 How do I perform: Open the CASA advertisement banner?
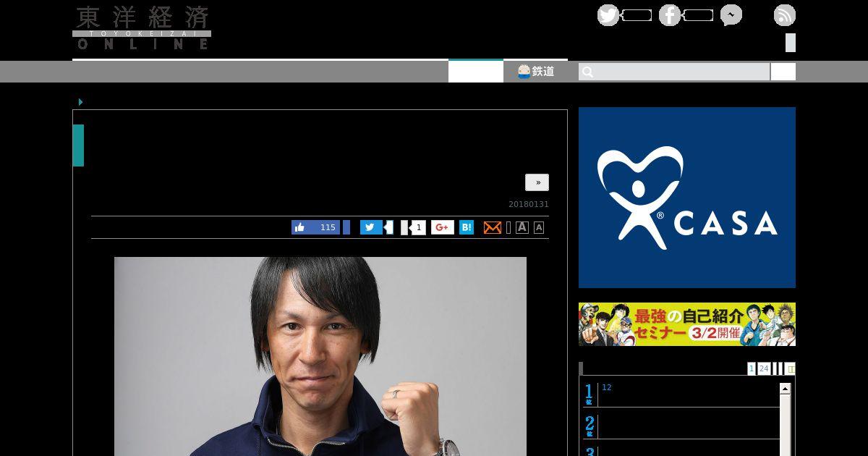point(687,198)
